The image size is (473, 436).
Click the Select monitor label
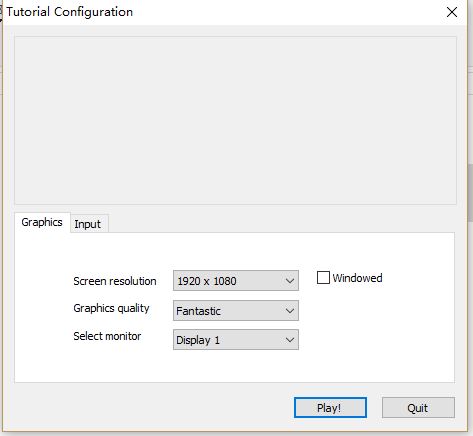pyautogui.click(x=107, y=336)
